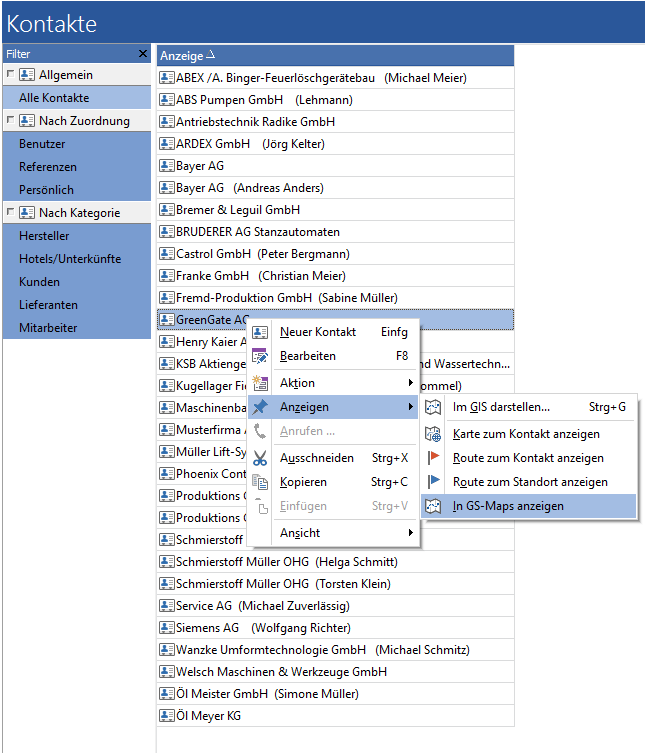
Task: Open the Anzeigen submenu arrow
Action: 411,407
